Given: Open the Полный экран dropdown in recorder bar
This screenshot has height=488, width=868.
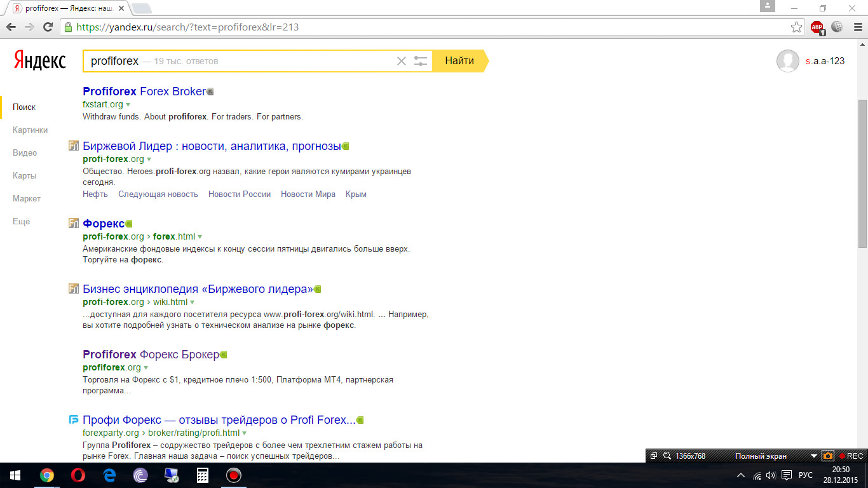Looking at the screenshot, I should pyautogui.click(x=813, y=456).
